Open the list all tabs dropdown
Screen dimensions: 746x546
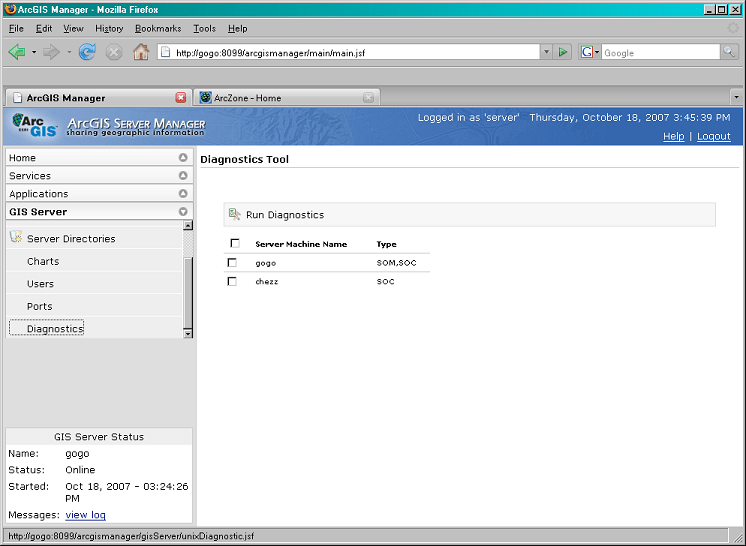click(736, 98)
